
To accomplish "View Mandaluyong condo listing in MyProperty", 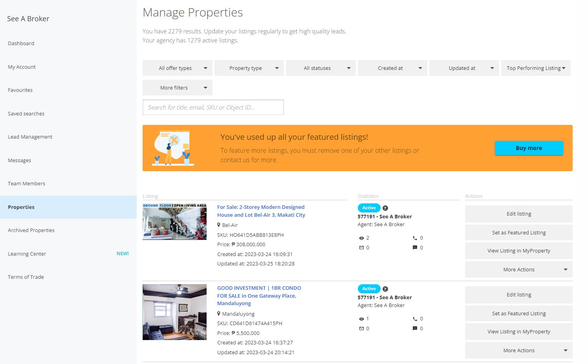I will click(x=519, y=332).
